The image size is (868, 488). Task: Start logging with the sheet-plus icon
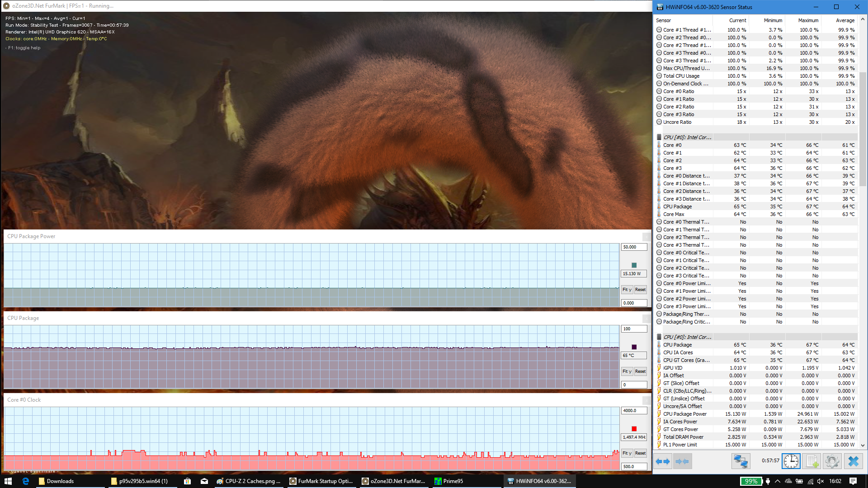click(x=811, y=461)
